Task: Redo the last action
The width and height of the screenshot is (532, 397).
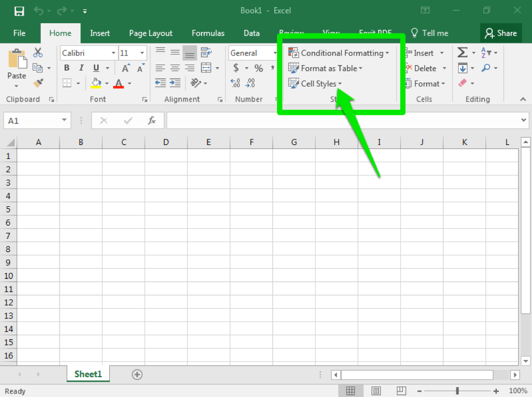Action: pos(62,11)
